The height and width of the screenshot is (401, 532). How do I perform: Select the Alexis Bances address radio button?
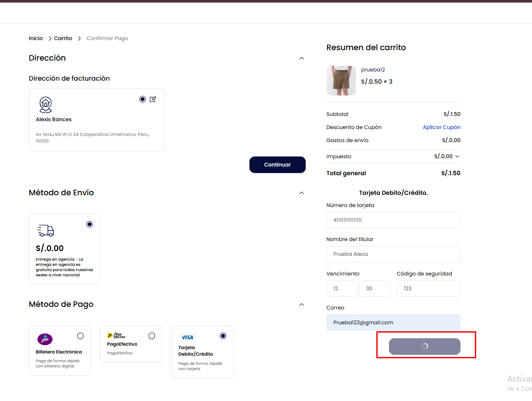click(143, 99)
